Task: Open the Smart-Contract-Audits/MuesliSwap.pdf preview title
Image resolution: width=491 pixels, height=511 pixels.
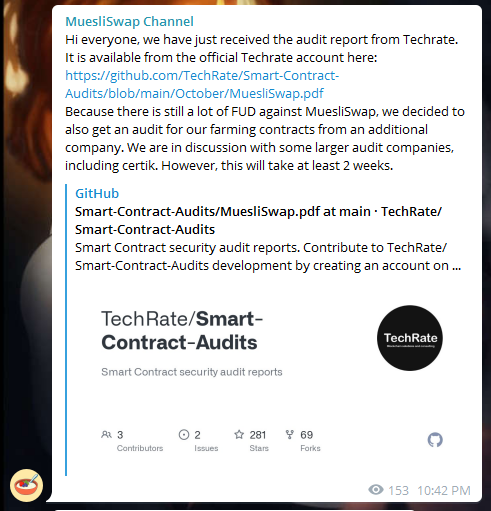Action: pyautogui.click(x=258, y=220)
